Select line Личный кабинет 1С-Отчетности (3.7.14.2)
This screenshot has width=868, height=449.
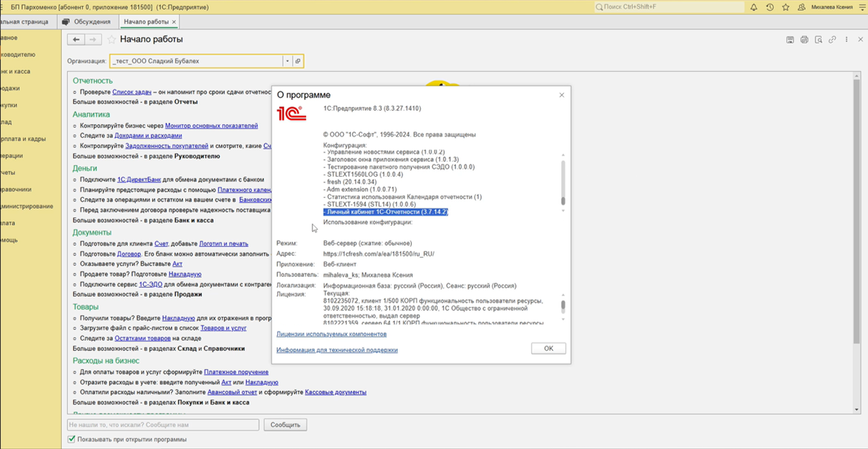click(385, 212)
